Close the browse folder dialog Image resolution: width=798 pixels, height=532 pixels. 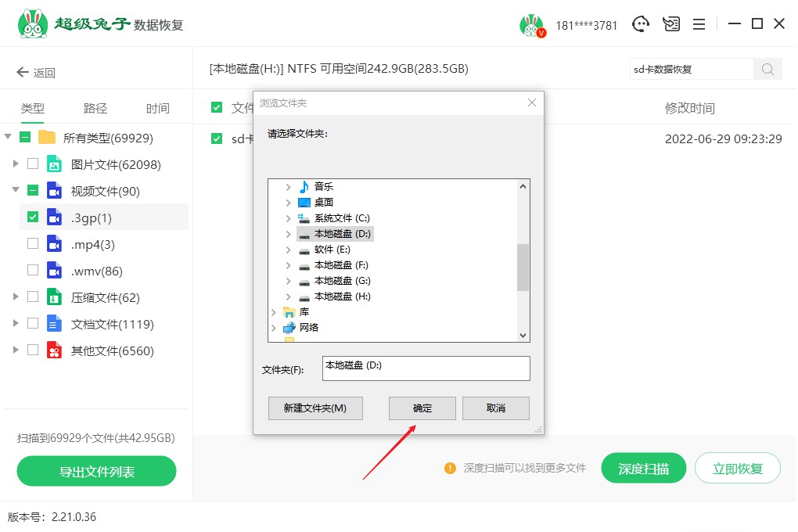click(x=532, y=102)
